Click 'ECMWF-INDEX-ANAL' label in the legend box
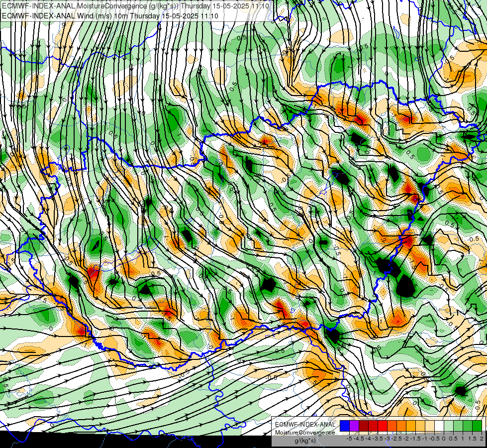This screenshot has width=487, height=448. (x=305, y=425)
